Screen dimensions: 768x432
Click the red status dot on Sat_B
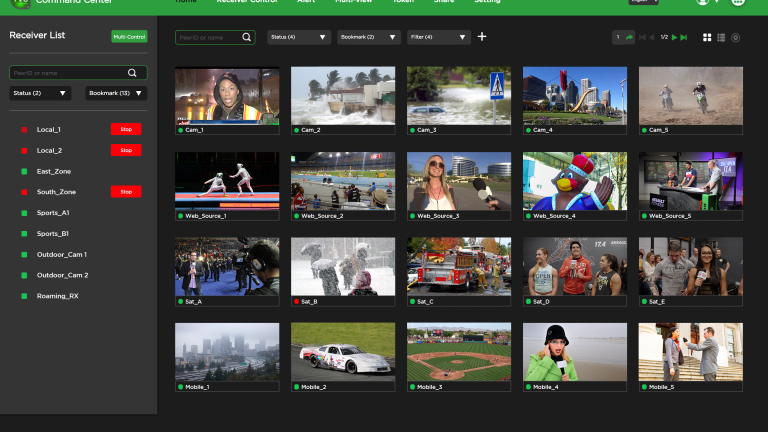[x=297, y=302]
